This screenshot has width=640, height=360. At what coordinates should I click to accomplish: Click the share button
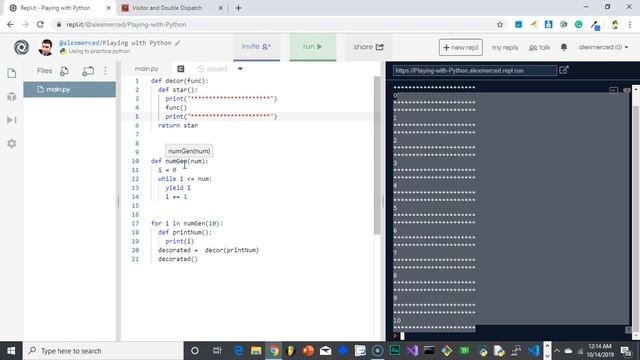pyautogui.click(x=369, y=47)
